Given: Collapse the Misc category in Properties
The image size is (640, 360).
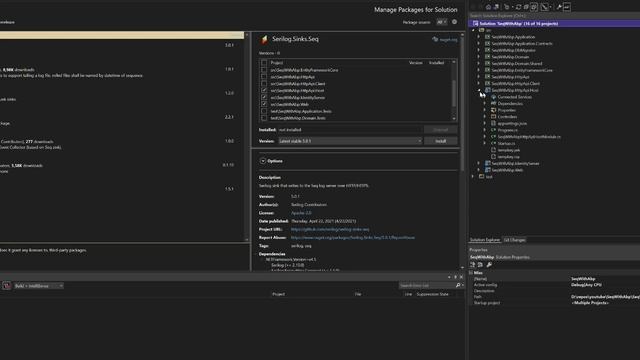Looking at the screenshot, I should click(471, 273).
